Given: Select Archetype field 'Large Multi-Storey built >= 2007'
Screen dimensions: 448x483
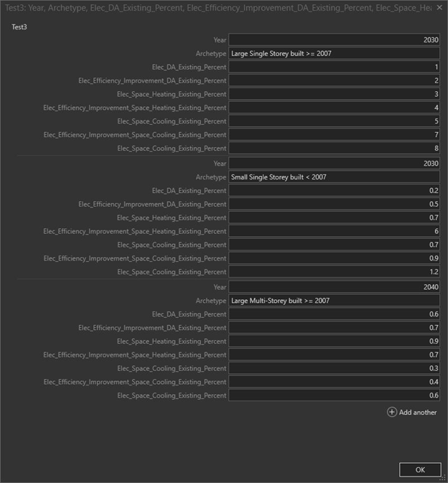Looking at the screenshot, I should [x=334, y=300].
